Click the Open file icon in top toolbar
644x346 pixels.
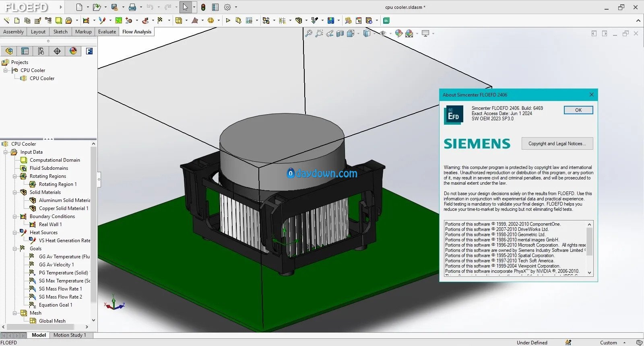(x=96, y=7)
